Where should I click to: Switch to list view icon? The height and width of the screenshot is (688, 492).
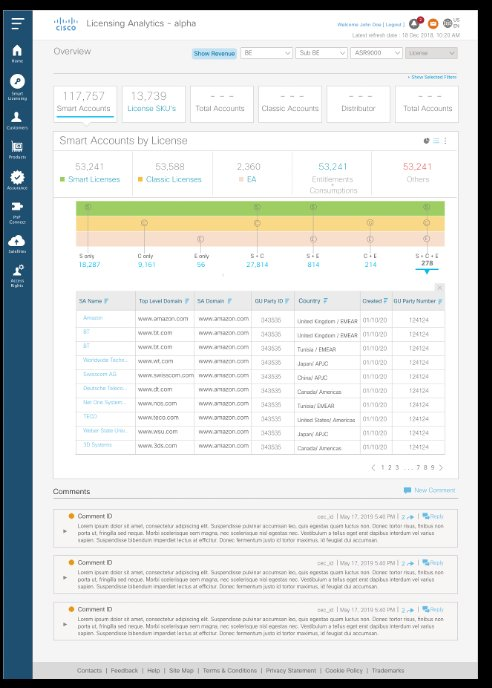tap(436, 141)
